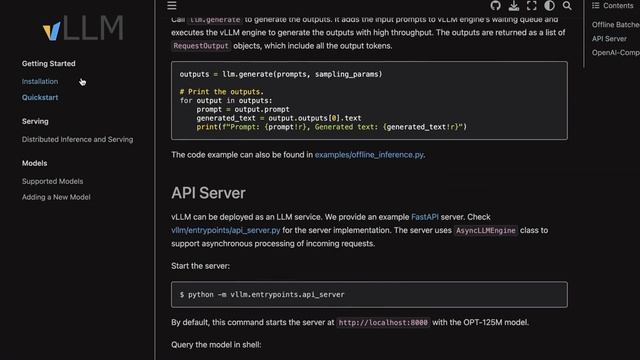Viewport: 640px width, 360px height.
Task: Open the Quickstart sidebar link
Action: pyautogui.click(x=40, y=97)
